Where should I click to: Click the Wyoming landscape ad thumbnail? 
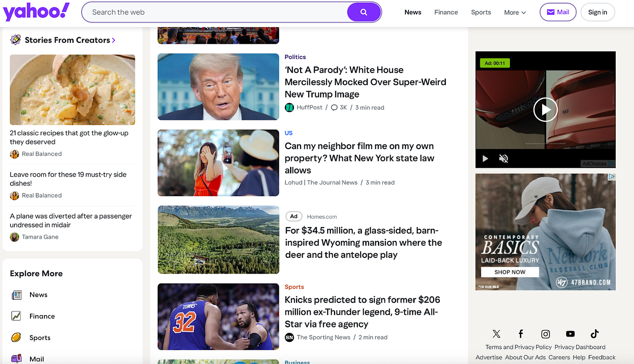click(218, 240)
